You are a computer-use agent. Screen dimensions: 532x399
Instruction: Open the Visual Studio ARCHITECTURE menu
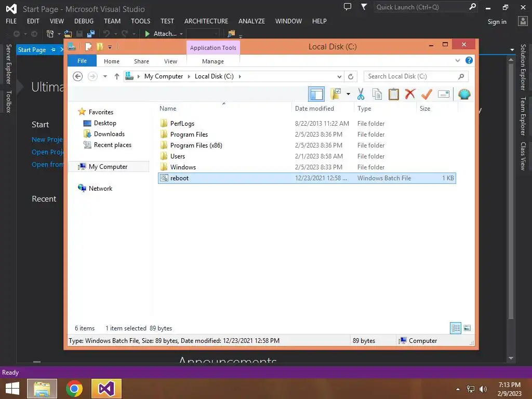click(x=206, y=21)
